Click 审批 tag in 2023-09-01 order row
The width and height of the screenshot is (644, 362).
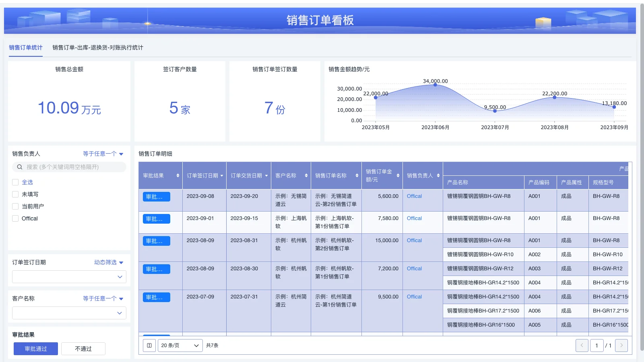point(157,219)
